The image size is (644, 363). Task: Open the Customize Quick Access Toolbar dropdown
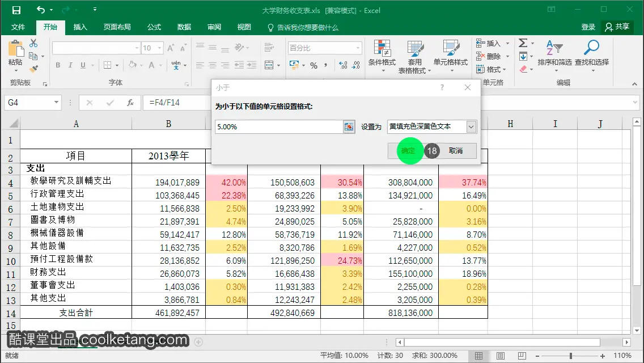coord(95,10)
